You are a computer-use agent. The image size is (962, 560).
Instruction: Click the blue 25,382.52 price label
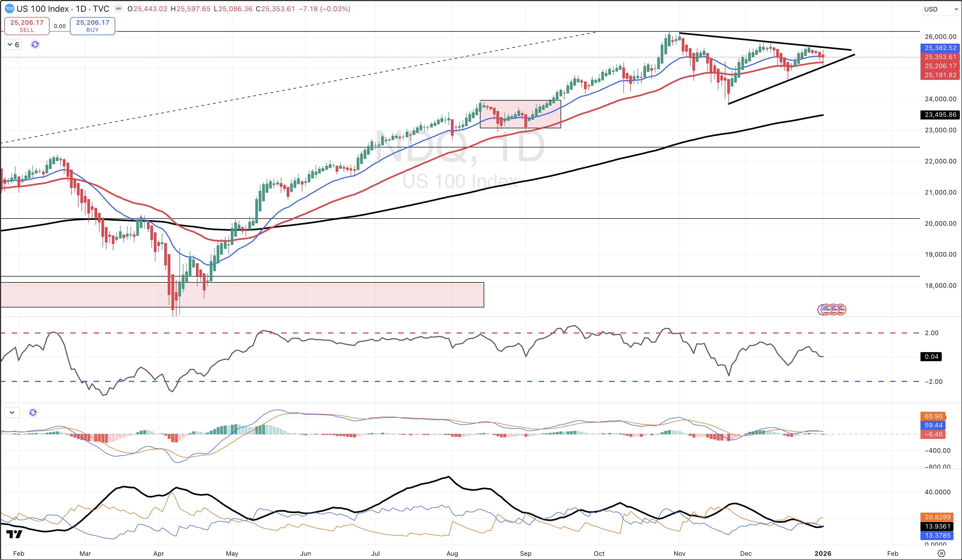(940, 48)
